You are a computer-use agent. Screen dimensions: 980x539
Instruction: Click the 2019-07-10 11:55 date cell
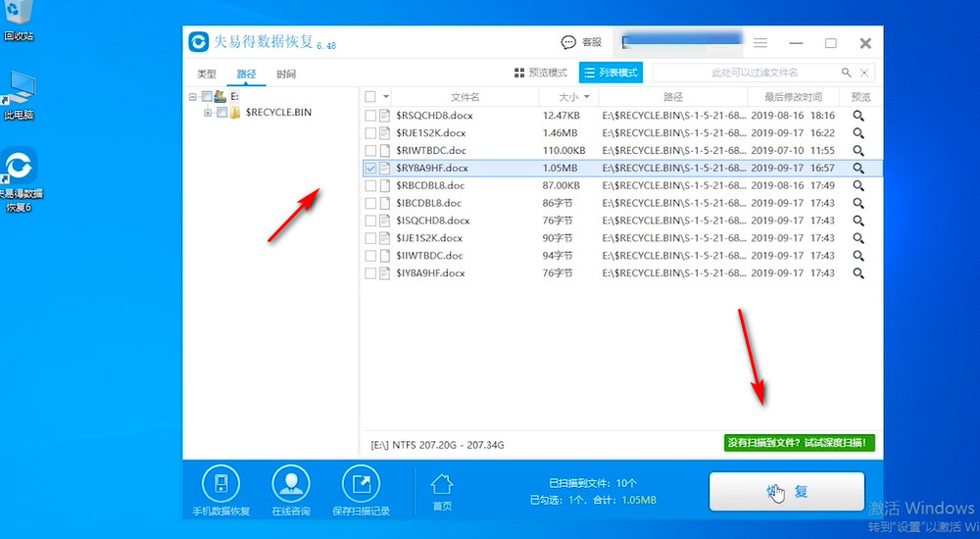(x=793, y=151)
